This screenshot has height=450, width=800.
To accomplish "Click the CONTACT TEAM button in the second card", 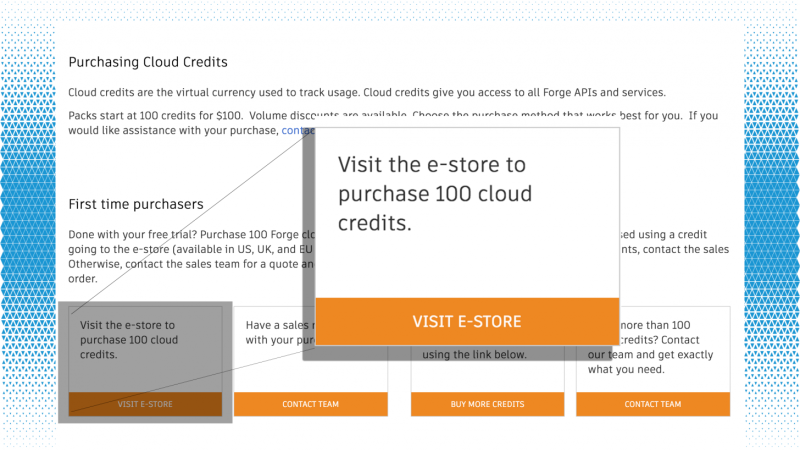I will [311, 404].
